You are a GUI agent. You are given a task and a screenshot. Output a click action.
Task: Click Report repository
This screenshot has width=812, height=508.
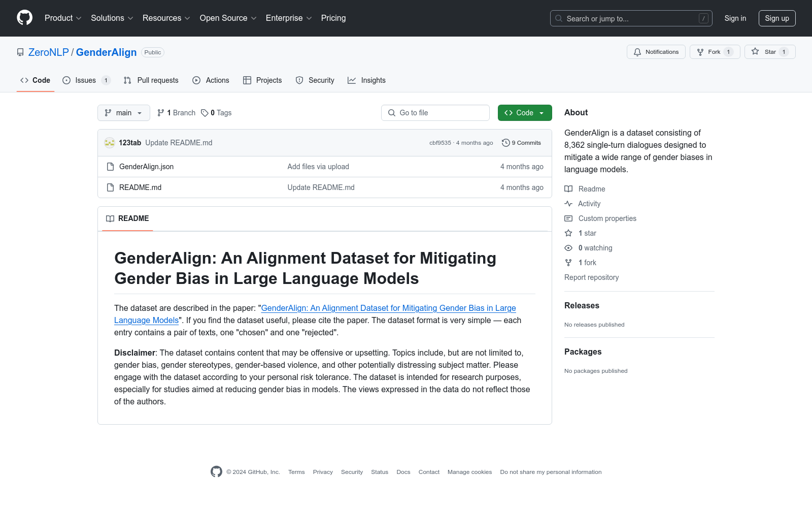pyautogui.click(x=591, y=277)
